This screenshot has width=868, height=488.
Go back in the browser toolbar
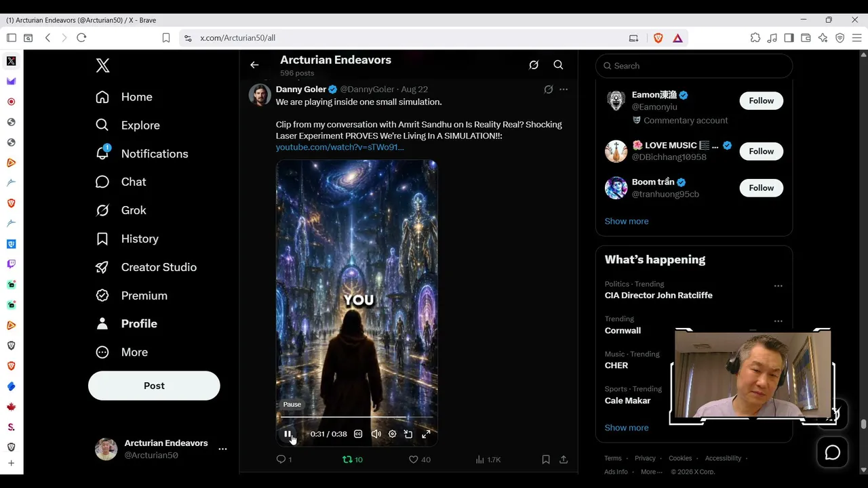[x=47, y=38]
